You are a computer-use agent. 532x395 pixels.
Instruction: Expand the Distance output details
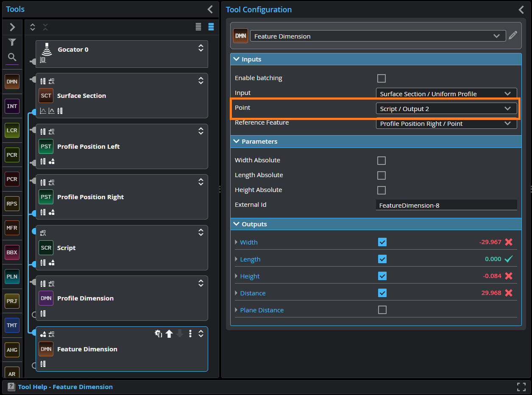point(237,293)
